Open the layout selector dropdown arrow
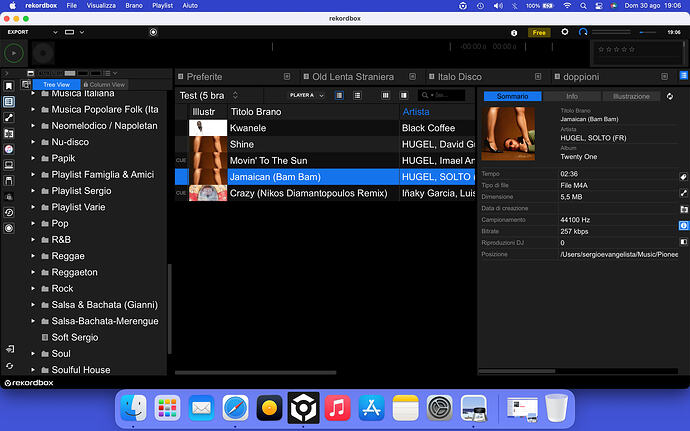This screenshot has width=690, height=431. tap(82, 32)
